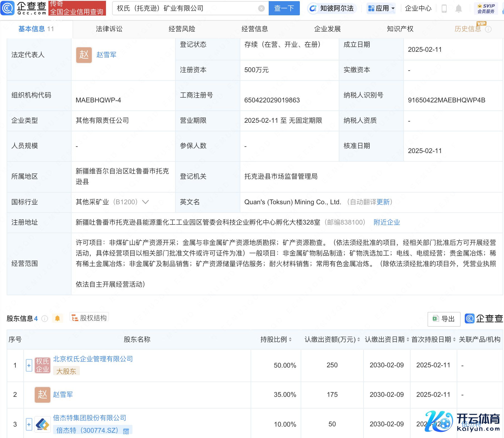Export shareholder list with 导出 button

(x=444, y=319)
